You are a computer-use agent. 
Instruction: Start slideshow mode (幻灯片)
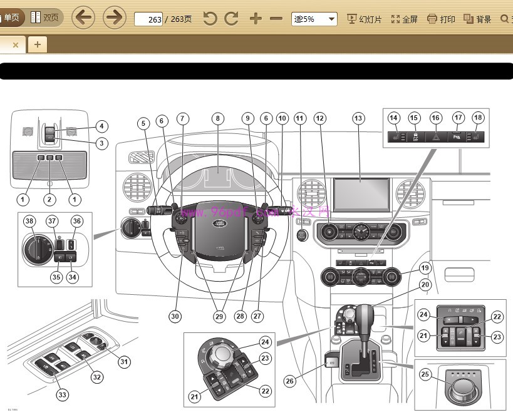365,19
